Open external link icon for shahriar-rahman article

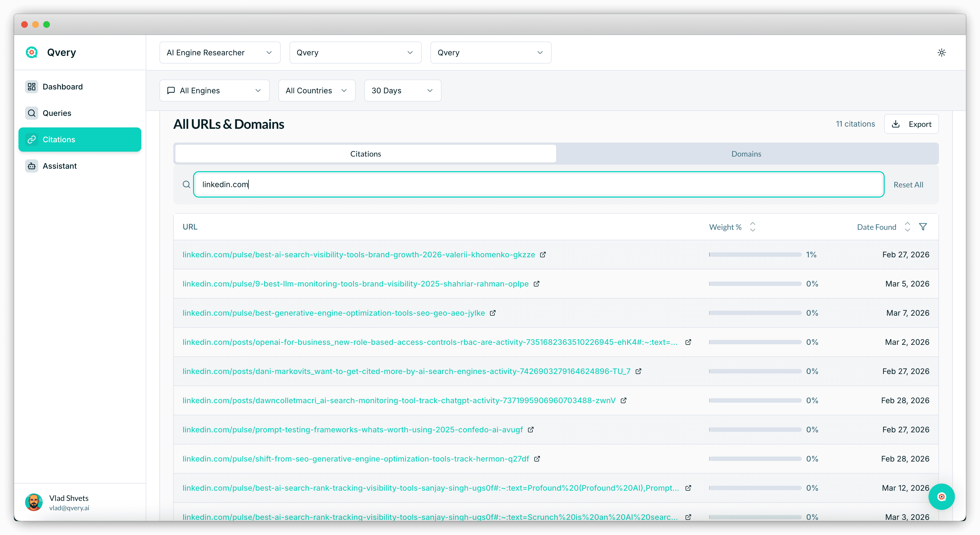[x=537, y=284]
